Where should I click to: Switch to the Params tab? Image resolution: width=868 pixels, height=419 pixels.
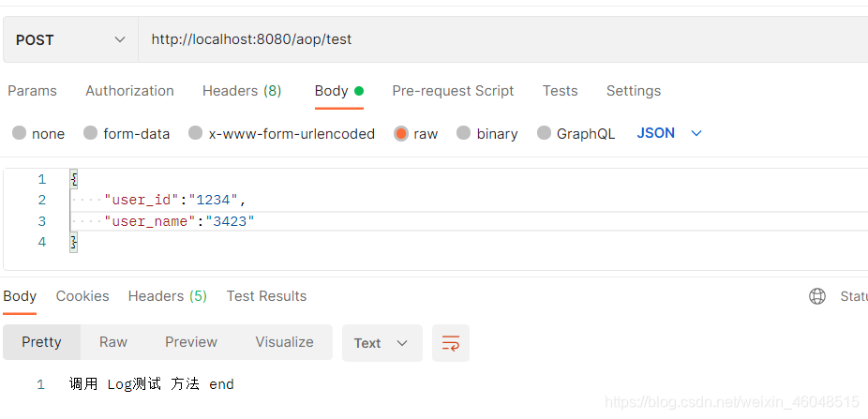coord(33,91)
